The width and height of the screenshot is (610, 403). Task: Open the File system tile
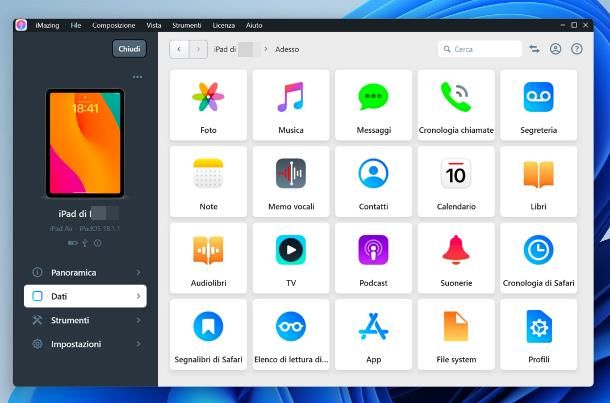(456, 335)
